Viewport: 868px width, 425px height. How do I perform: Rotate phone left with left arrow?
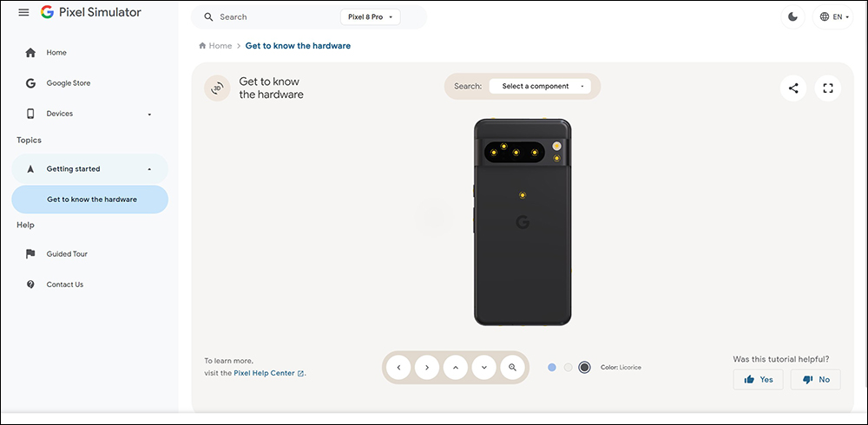pos(398,367)
